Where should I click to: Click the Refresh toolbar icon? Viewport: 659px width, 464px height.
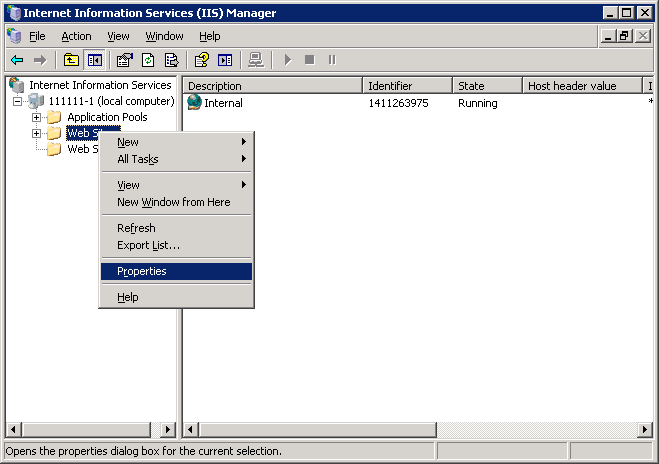[x=148, y=60]
